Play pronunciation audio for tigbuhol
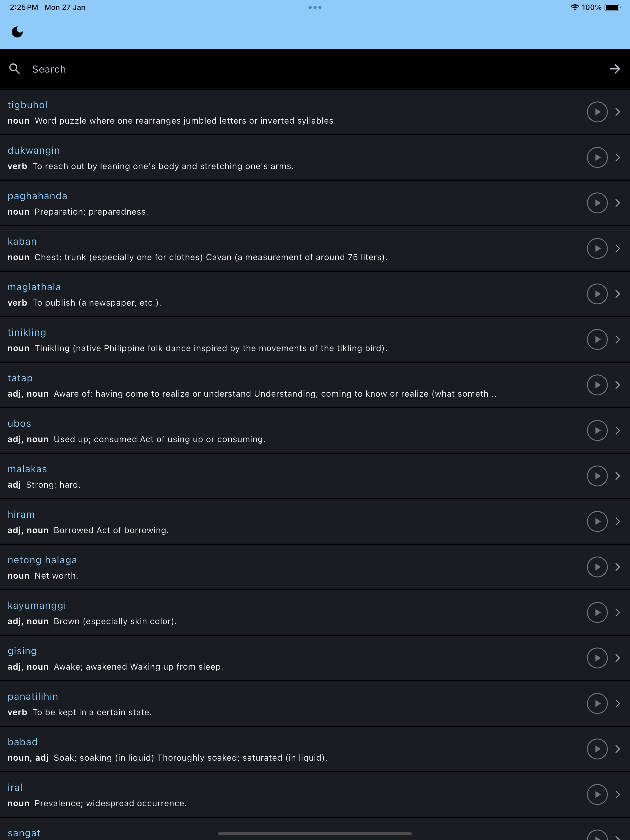630x840 pixels. [x=597, y=112]
